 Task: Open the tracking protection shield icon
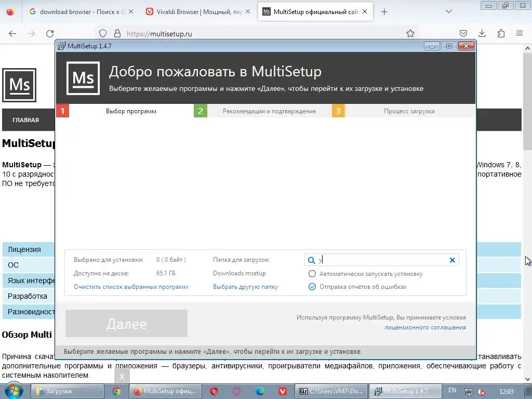pyautogui.click(x=103, y=33)
